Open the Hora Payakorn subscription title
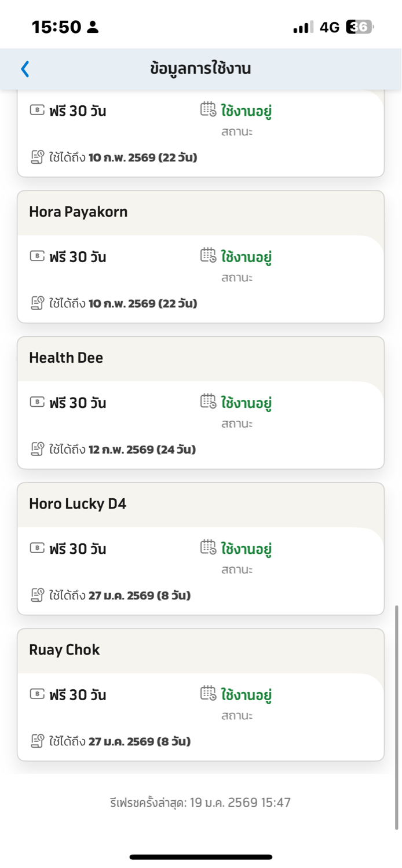The image size is (402, 868). (x=78, y=212)
